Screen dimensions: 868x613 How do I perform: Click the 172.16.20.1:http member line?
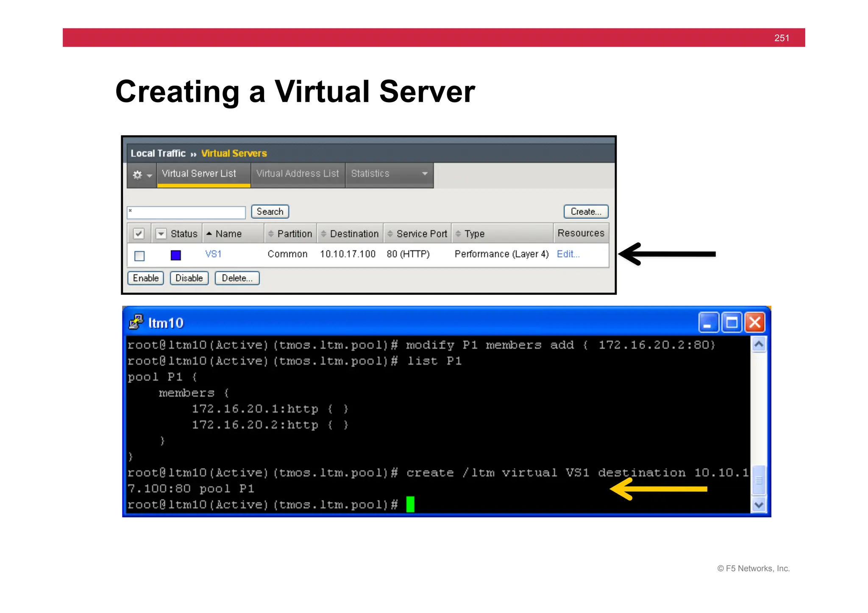coord(270,409)
